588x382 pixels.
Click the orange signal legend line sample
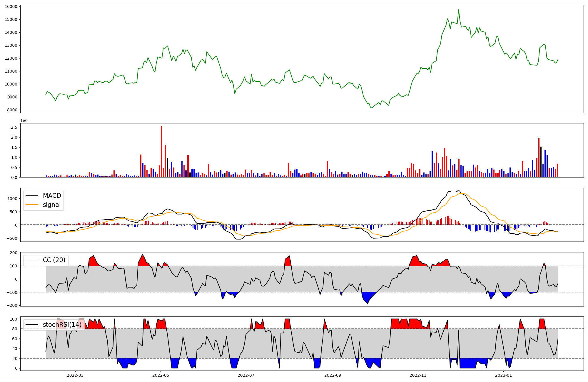pos(32,205)
